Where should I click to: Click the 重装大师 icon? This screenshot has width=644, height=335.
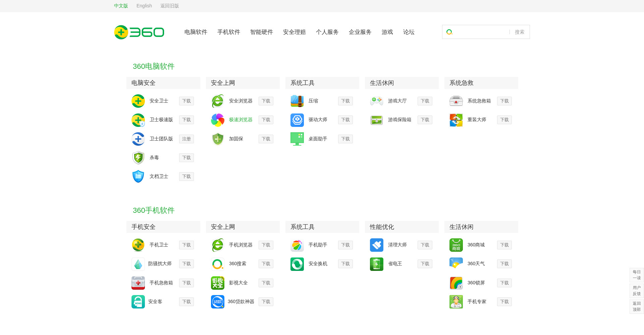coord(456,120)
